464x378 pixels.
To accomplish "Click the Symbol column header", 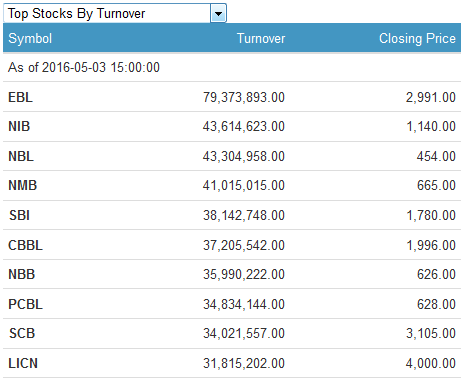I will [x=30, y=38].
